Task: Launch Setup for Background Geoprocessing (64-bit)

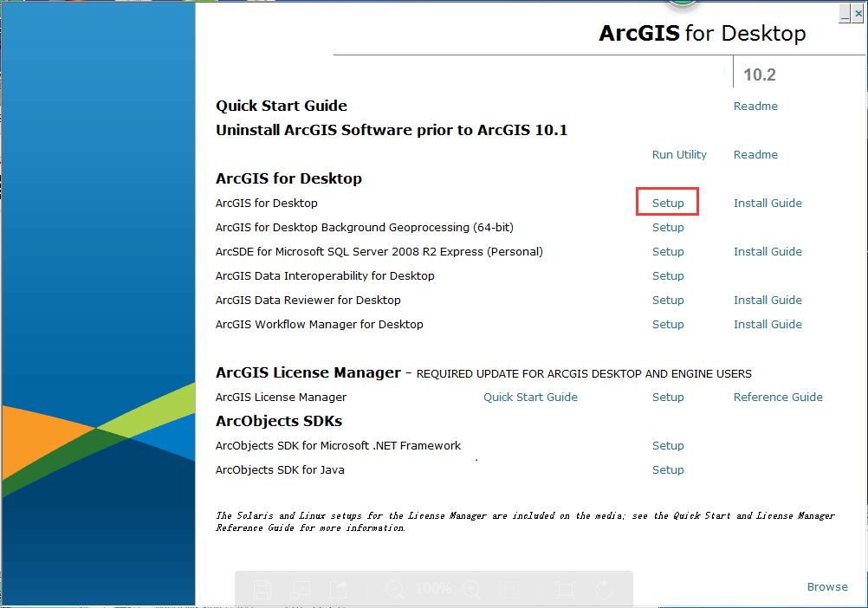Action: (x=668, y=228)
